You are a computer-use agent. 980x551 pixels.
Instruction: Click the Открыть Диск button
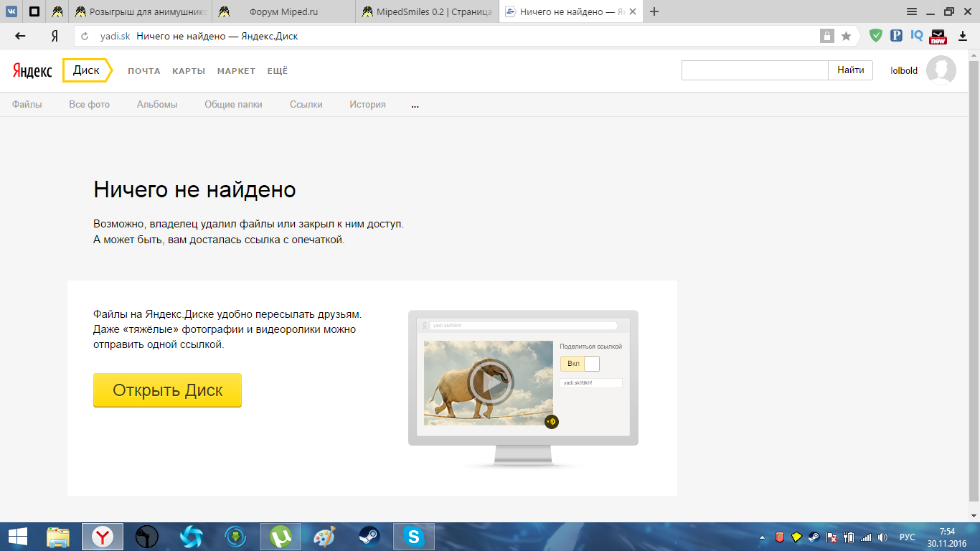tap(167, 390)
